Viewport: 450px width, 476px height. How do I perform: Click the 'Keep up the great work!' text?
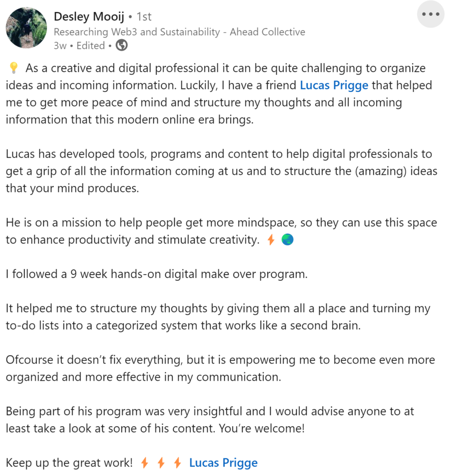coord(69,463)
